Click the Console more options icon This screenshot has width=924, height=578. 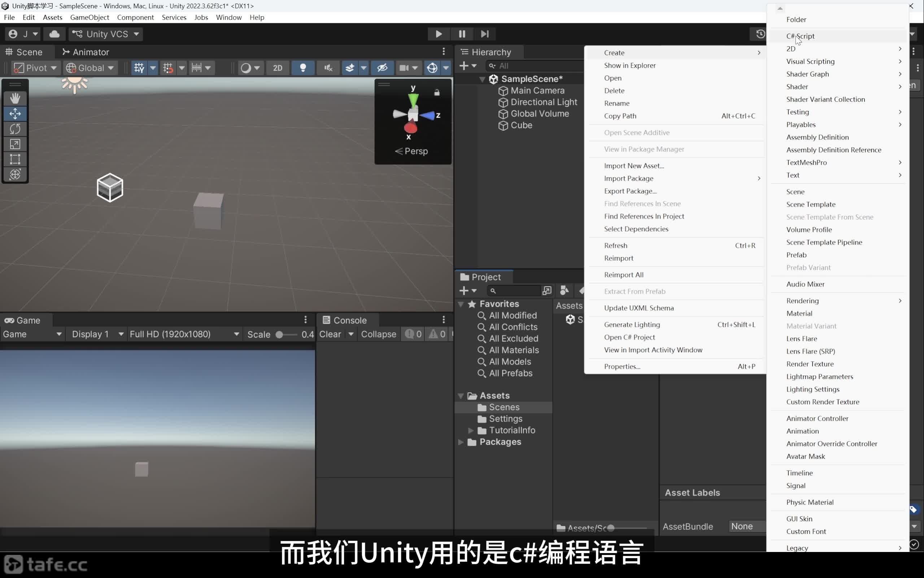444,320
